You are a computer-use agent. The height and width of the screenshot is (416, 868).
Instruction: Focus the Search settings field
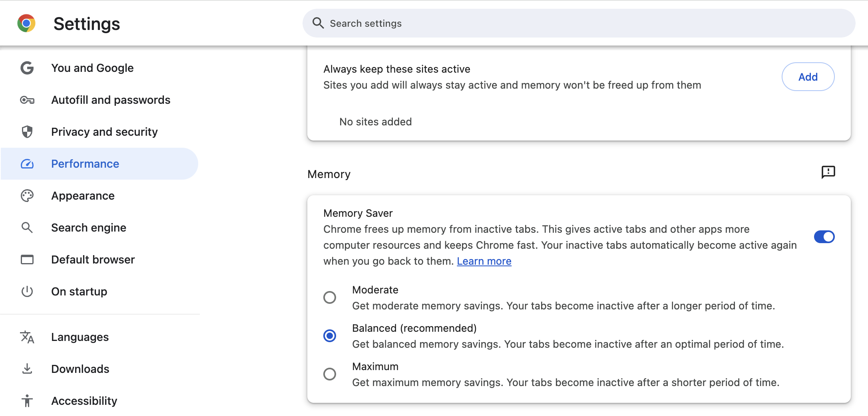579,23
